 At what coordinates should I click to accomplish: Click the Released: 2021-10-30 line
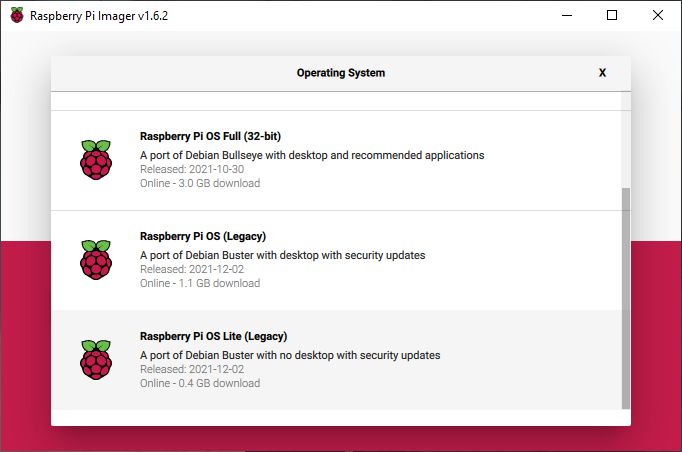coord(192,169)
